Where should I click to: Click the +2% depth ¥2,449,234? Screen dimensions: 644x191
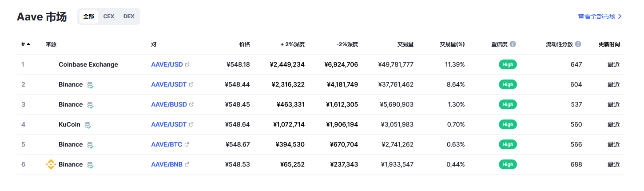click(x=287, y=64)
